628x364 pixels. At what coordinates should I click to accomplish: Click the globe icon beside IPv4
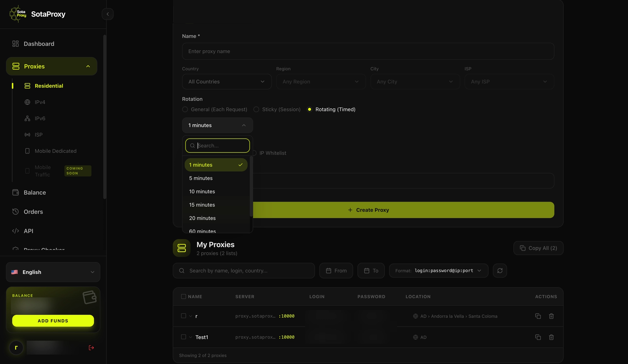(x=27, y=102)
